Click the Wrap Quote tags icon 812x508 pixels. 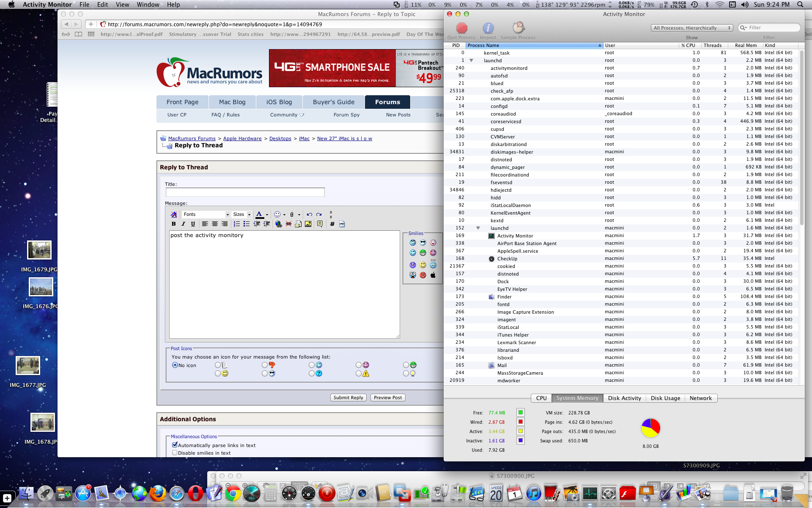point(320,224)
